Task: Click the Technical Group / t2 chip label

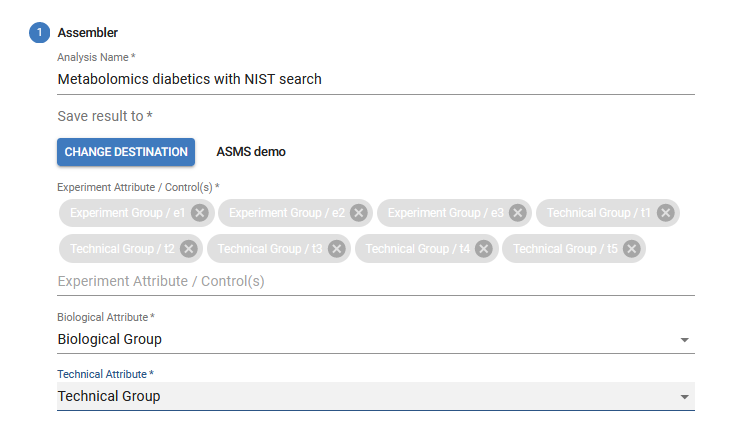Action: 122,249
